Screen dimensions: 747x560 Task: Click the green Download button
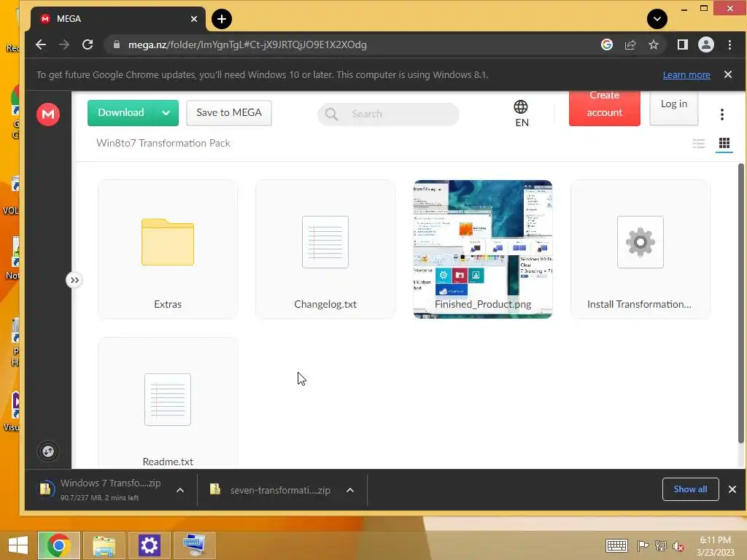click(x=120, y=113)
